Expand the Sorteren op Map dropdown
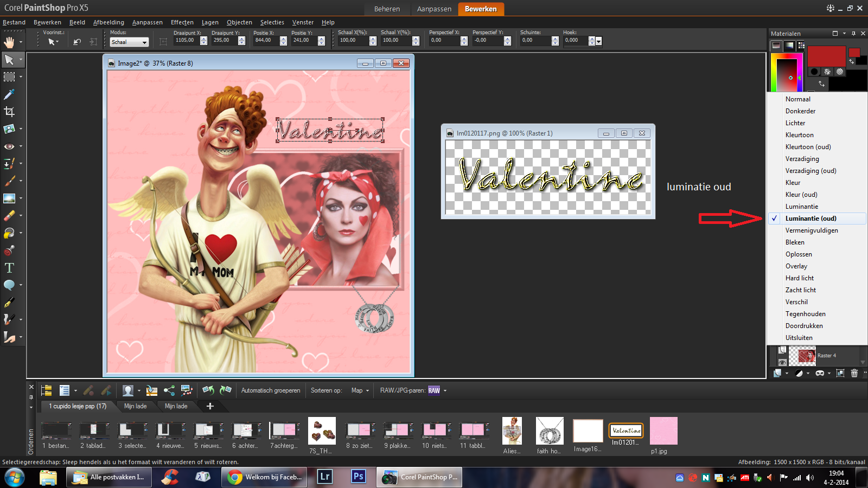 360,390
